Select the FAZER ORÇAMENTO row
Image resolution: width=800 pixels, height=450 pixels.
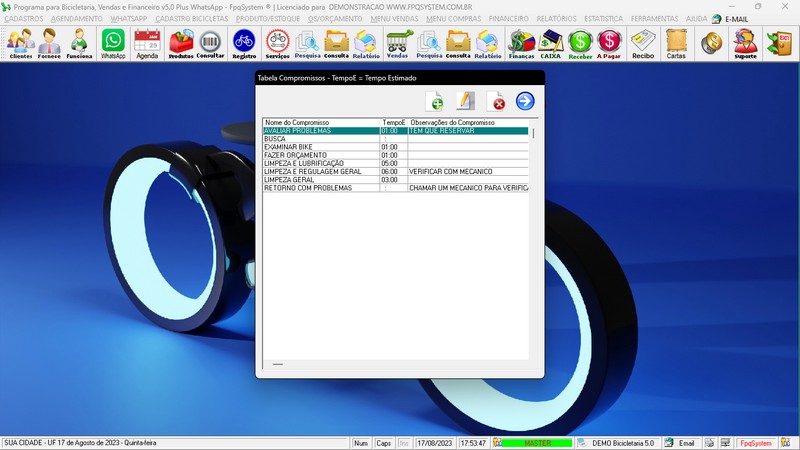click(x=300, y=155)
